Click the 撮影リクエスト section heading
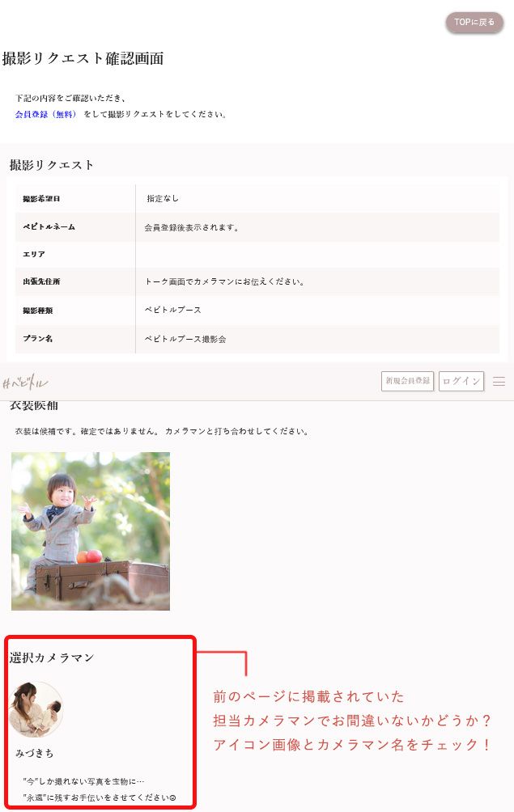 (52, 165)
